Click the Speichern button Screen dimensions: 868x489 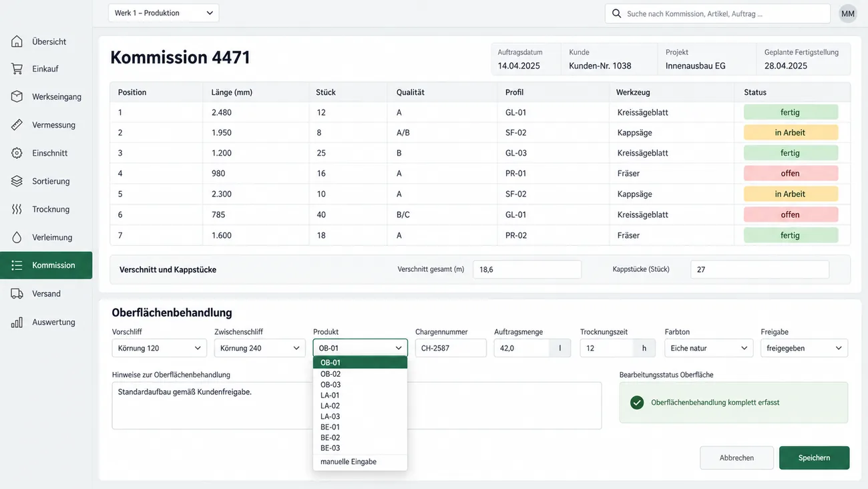pos(814,458)
